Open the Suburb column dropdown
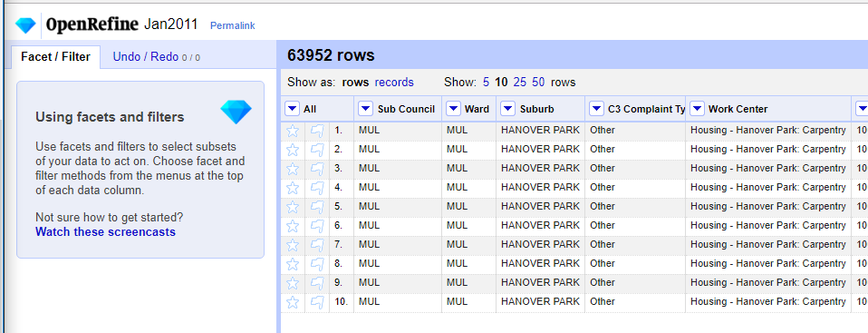Viewport: 868px width, 333px height. 507,109
